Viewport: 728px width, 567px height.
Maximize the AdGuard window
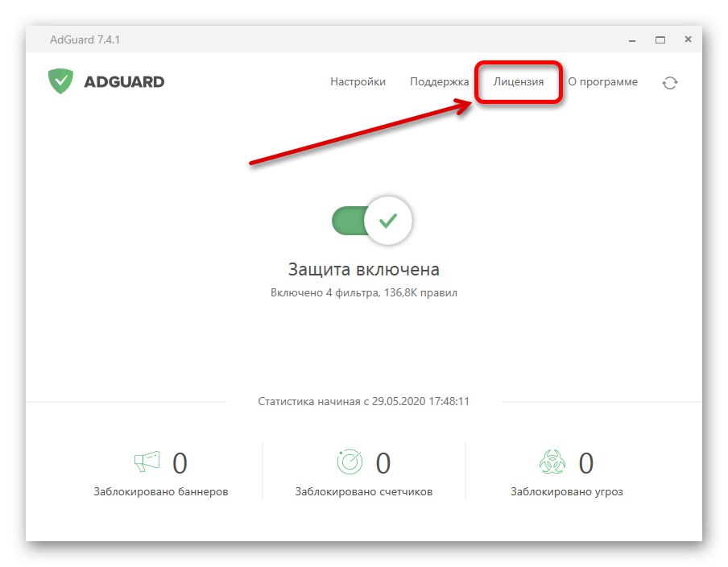pyautogui.click(x=660, y=39)
